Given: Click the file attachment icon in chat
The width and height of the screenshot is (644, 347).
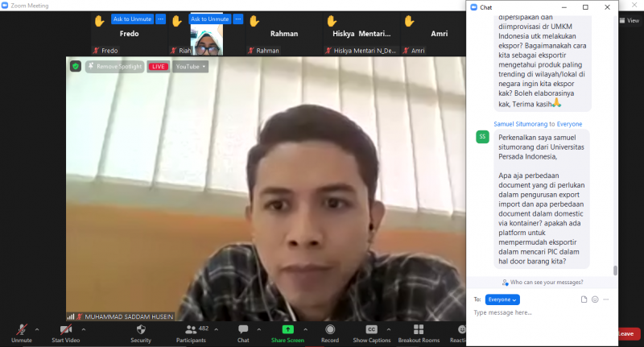Looking at the screenshot, I should 584,299.
